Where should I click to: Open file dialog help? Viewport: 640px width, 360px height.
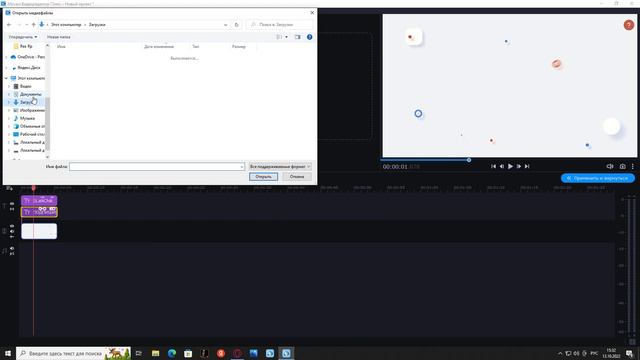310,37
